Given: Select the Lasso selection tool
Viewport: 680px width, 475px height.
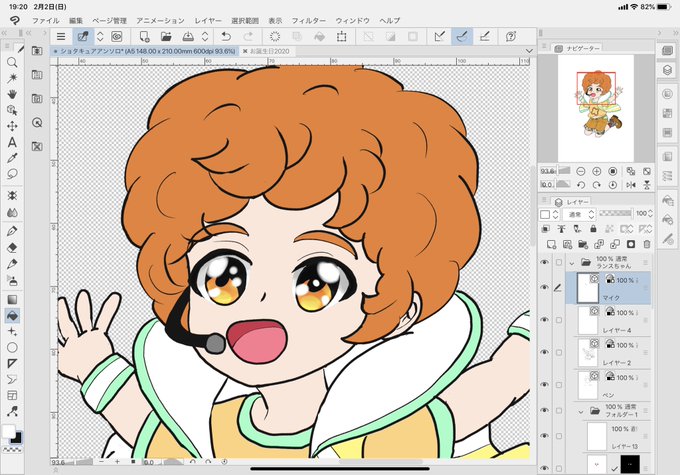Looking at the screenshot, I should click(12, 174).
